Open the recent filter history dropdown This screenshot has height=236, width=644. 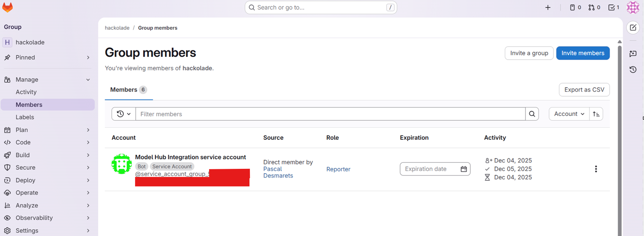tap(124, 114)
